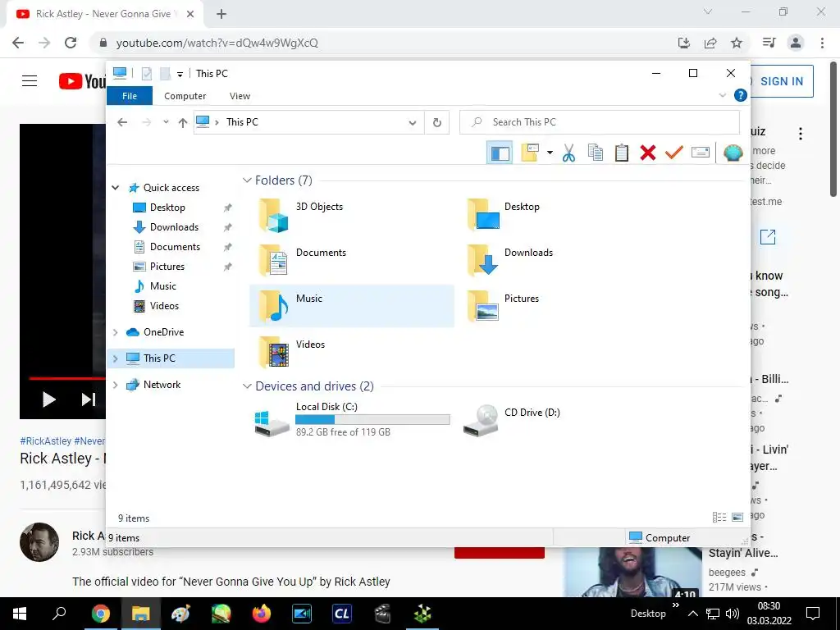Skip to next YouTube video

point(89,399)
